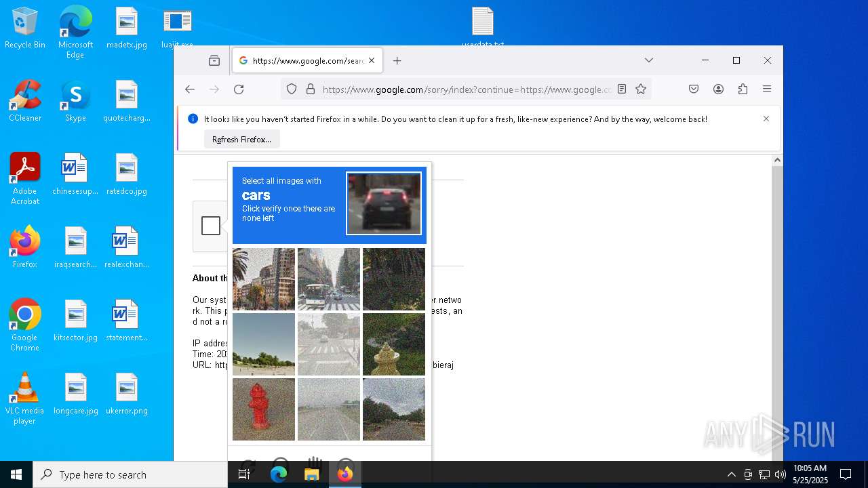Open the Windows Start menu

16,474
